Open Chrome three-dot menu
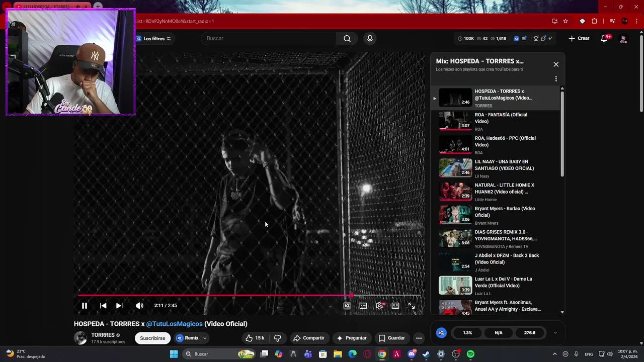 [x=636, y=21]
